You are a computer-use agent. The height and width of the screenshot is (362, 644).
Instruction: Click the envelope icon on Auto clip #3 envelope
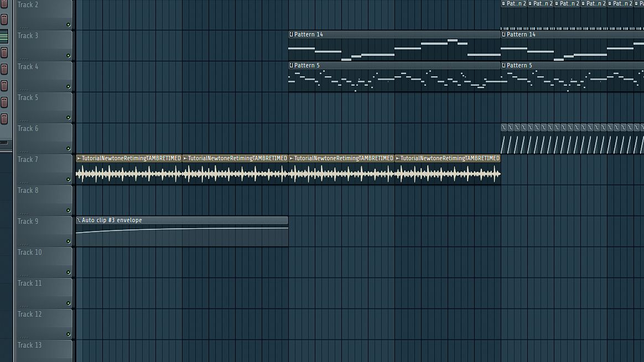pos(78,220)
